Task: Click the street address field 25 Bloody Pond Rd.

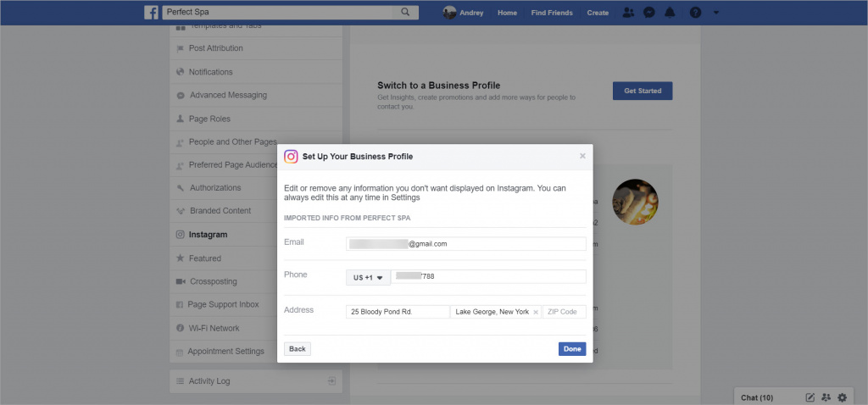Action: [x=398, y=312]
